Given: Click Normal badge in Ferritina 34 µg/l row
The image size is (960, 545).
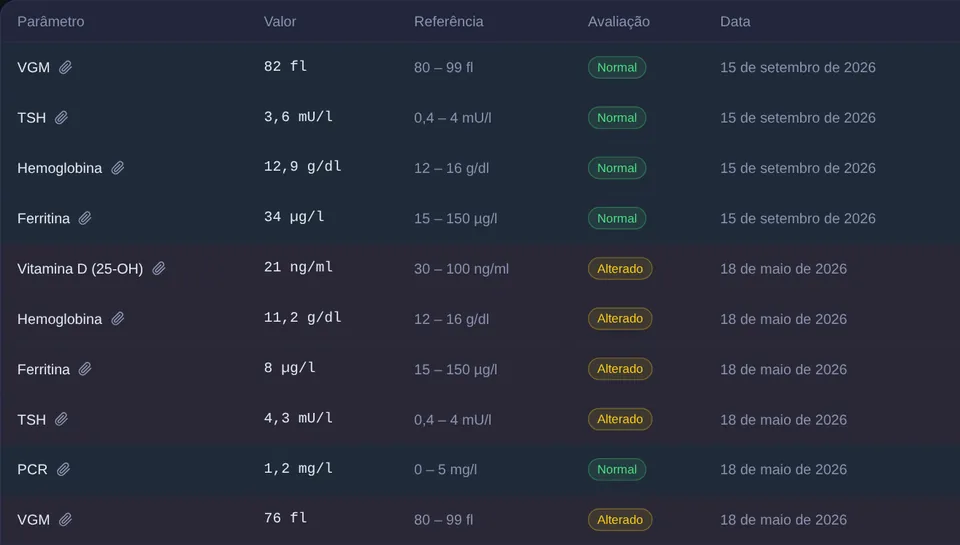Looking at the screenshot, I should (x=617, y=218).
